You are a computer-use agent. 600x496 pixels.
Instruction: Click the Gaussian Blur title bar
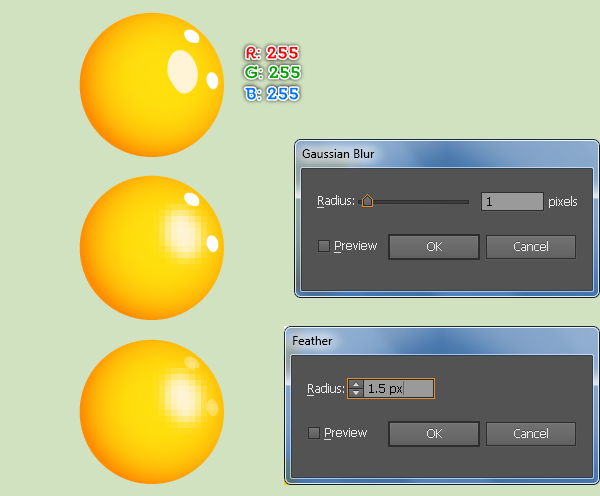pyautogui.click(x=446, y=154)
